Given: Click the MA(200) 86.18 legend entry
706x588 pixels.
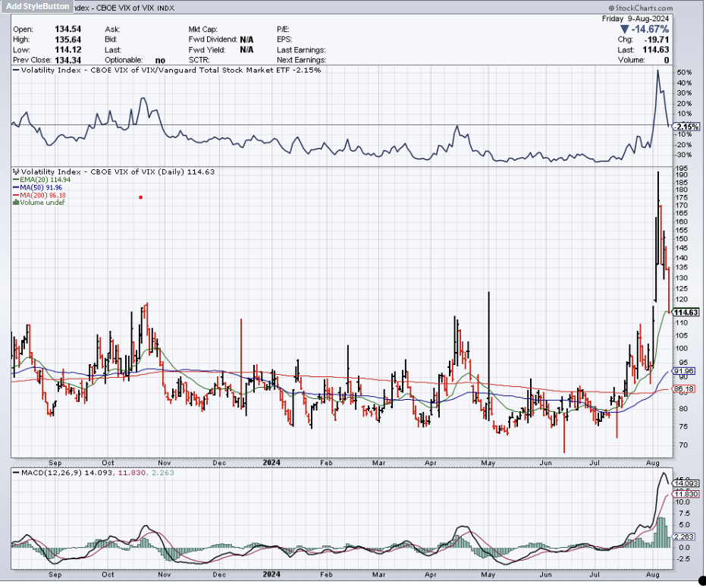Looking at the screenshot, I should pos(39,195).
